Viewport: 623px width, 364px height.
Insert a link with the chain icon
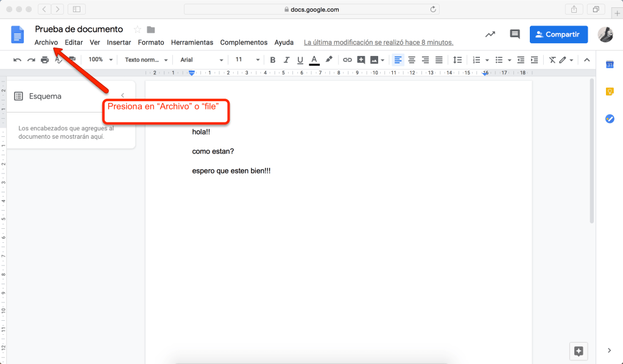[347, 60]
